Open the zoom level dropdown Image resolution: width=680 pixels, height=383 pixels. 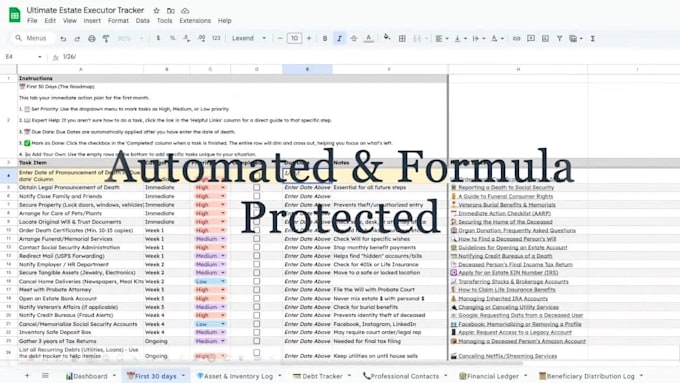click(x=130, y=39)
